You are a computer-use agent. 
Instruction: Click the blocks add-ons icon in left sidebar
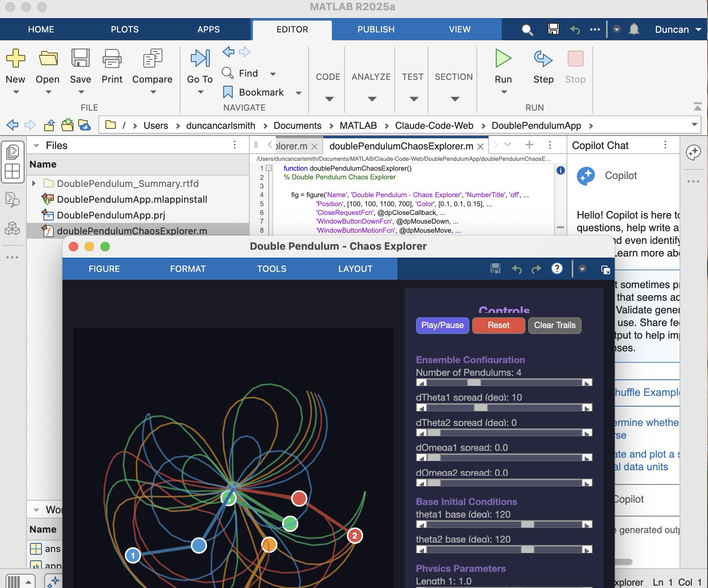point(12,228)
